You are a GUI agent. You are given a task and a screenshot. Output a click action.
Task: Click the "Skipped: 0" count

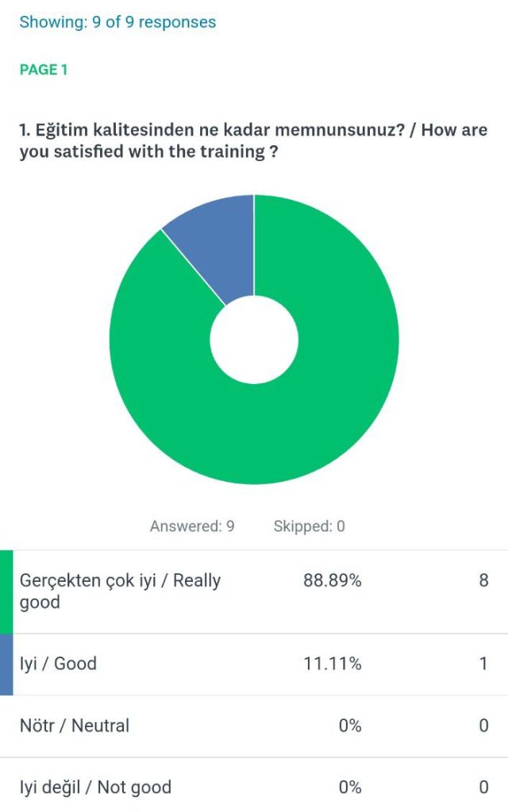tap(309, 526)
